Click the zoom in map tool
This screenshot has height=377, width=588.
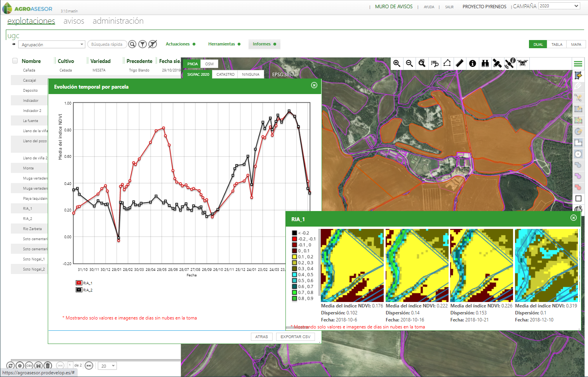[x=397, y=63]
